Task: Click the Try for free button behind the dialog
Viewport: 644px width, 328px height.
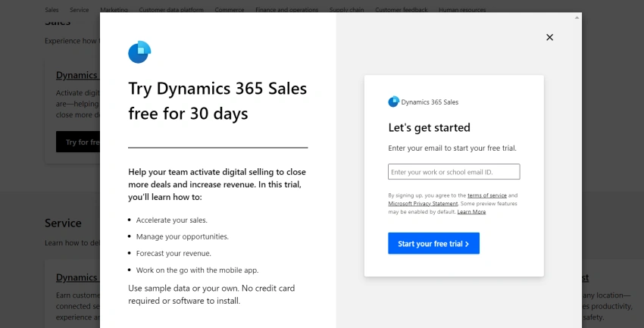Action: point(78,142)
